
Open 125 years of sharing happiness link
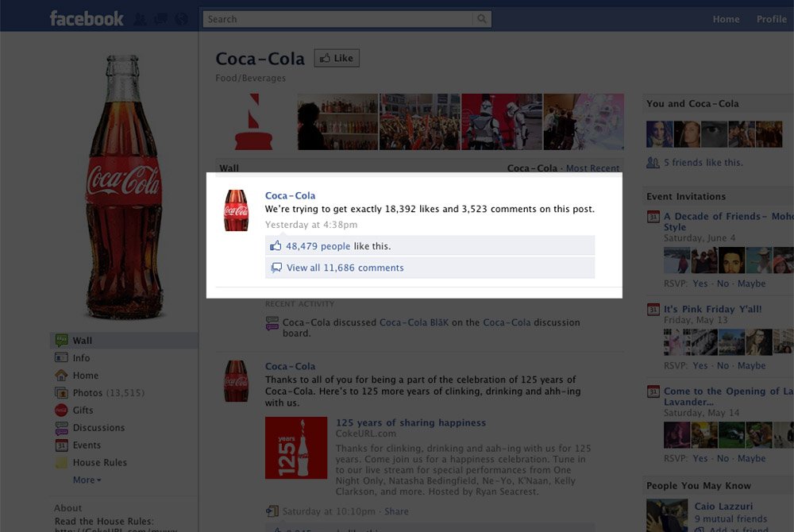[x=410, y=422]
